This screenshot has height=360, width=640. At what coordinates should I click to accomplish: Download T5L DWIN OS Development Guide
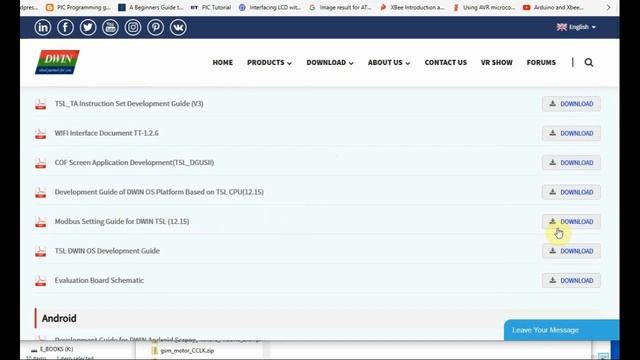[x=571, y=251]
